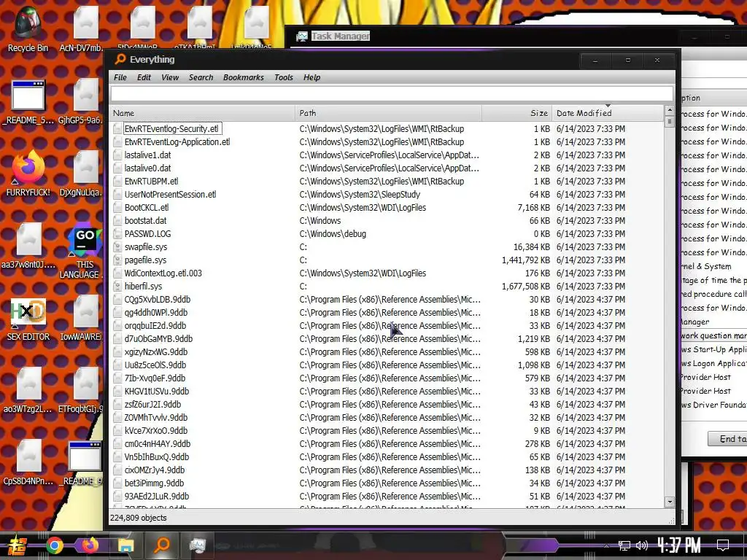The height and width of the screenshot is (560, 747).
Task: Open the Tools menu in Everything
Action: pyautogui.click(x=284, y=77)
